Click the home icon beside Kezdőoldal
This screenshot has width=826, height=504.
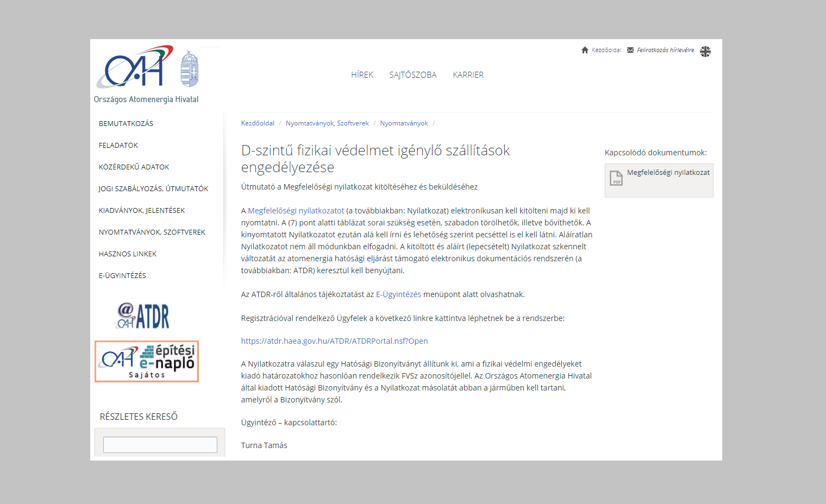(x=585, y=50)
